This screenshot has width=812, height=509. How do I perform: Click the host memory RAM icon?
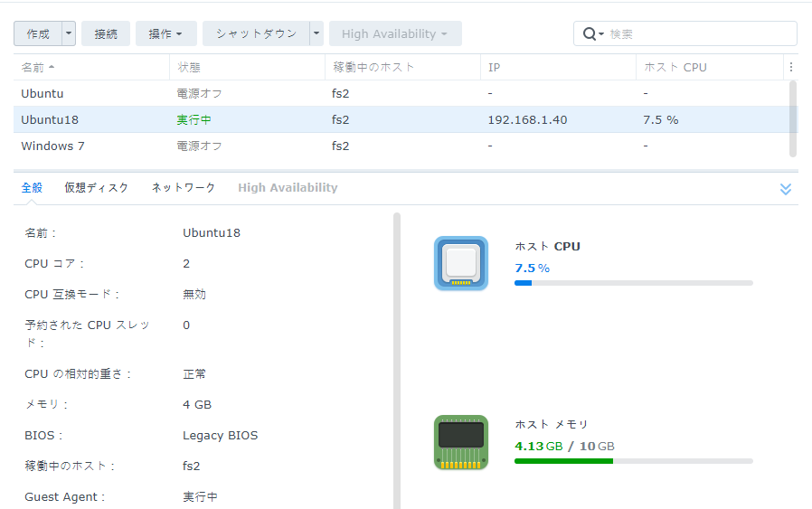point(461,442)
